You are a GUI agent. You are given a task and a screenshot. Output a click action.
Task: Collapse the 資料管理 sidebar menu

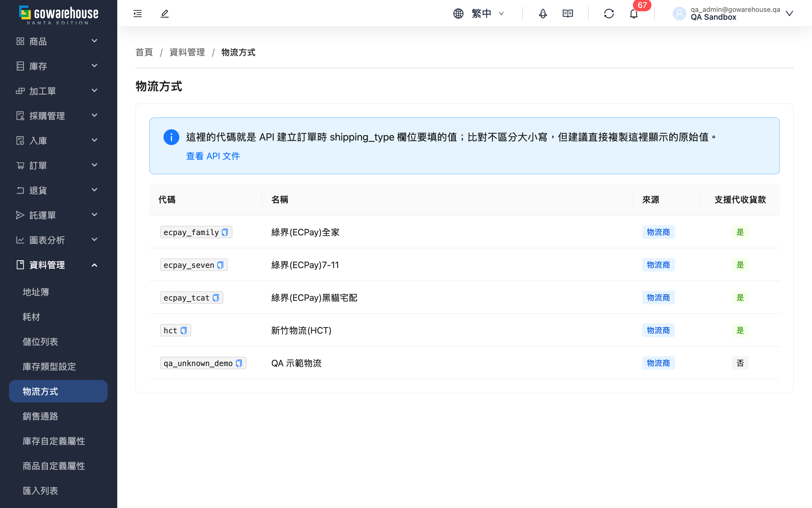point(58,265)
